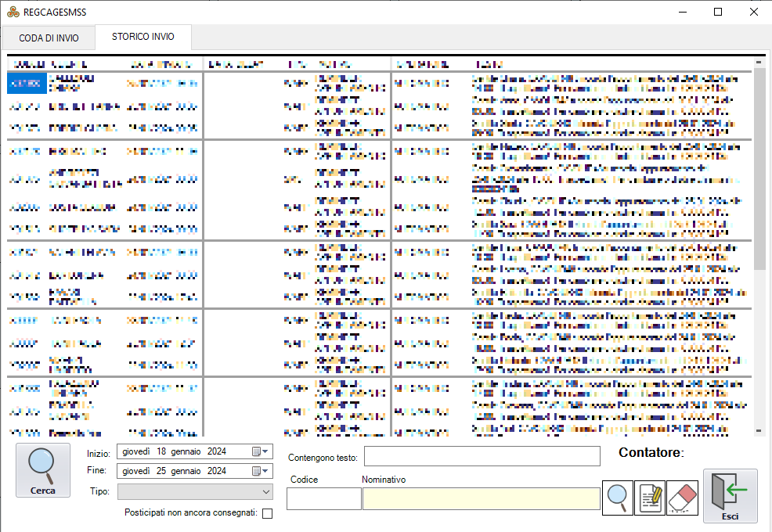Viewport: 772px width, 532px height.
Task: Click the Contengono testo input field
Action: [x=482, y=456]
